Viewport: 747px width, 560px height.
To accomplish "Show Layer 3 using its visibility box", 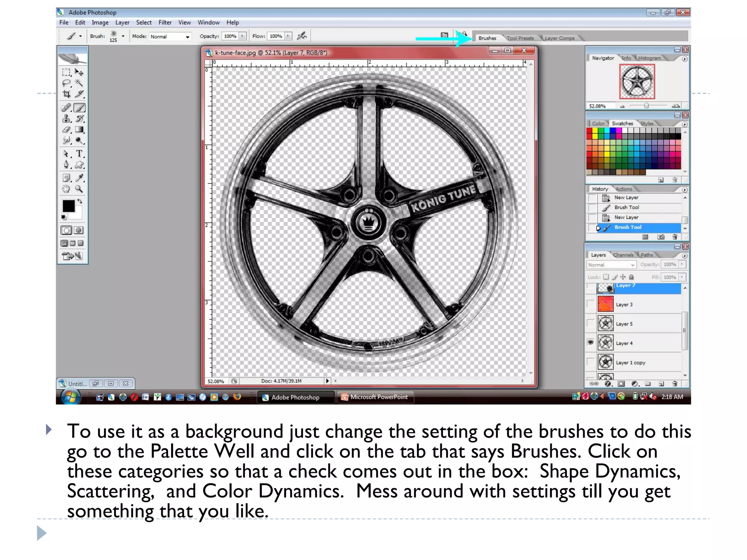I will coord(591,304).
